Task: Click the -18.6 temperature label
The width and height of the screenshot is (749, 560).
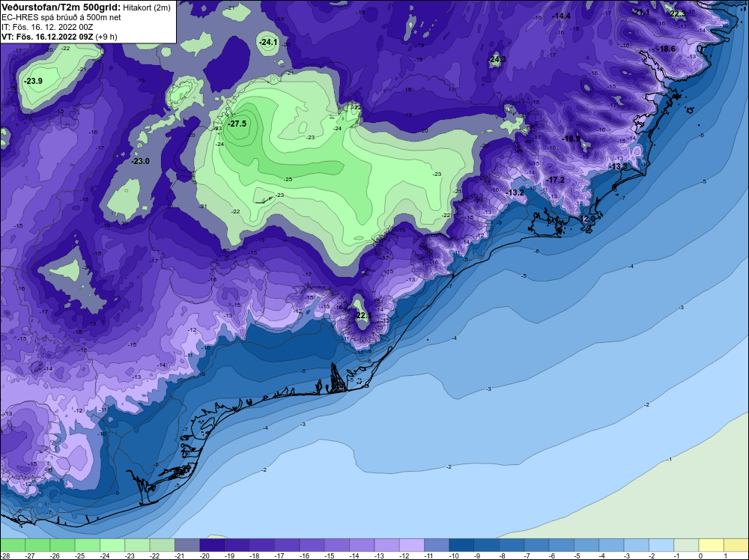Action: pos(667,49)
